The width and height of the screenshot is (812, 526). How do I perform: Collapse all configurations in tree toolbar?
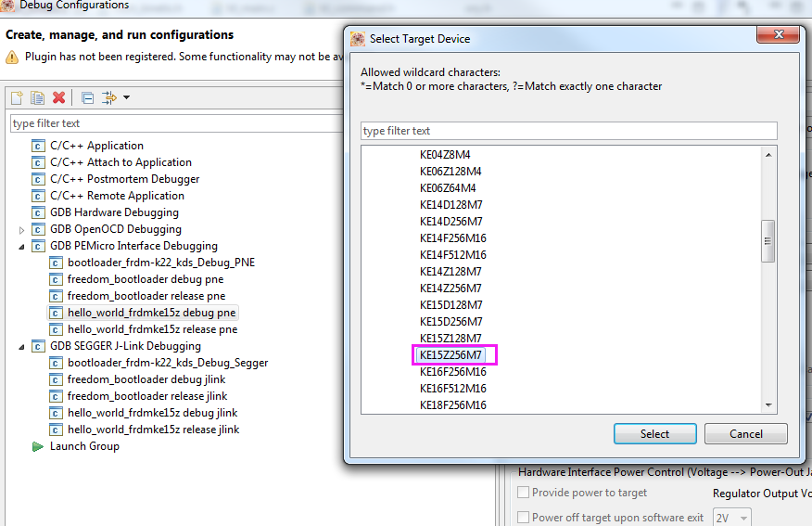[x=88, y=97]
